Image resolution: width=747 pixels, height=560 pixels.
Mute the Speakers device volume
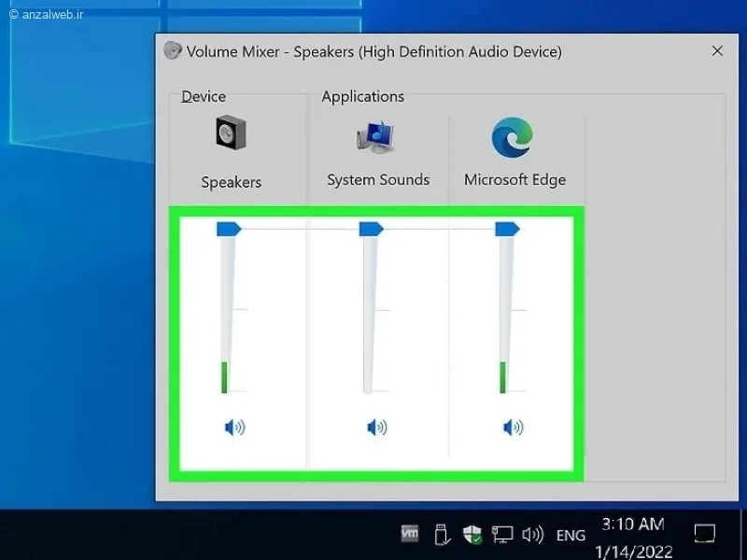(x=234, y=427)
